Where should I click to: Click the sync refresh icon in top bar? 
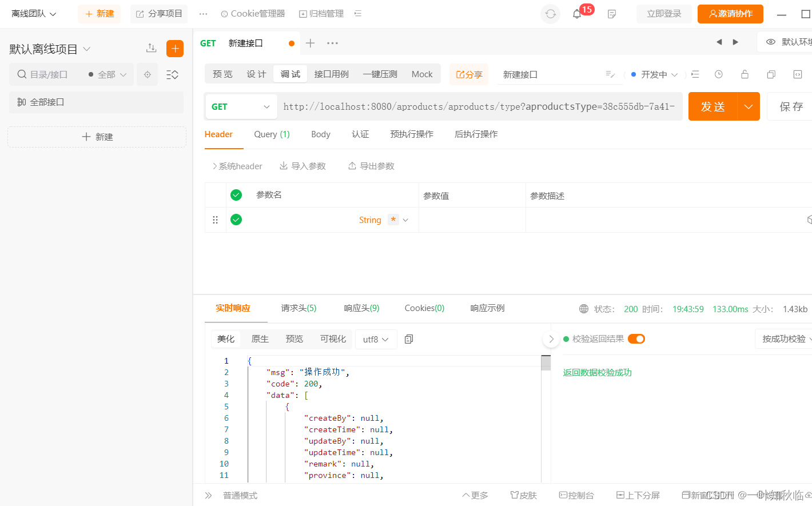[x=550, y=14]
